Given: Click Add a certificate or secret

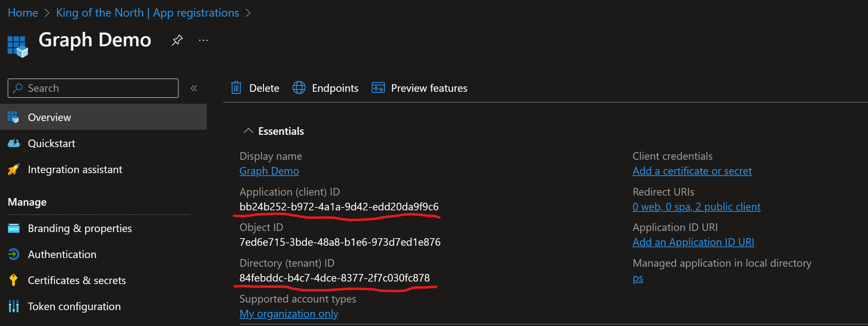Looking at the screenshot, I should click(x=692, y=171).
